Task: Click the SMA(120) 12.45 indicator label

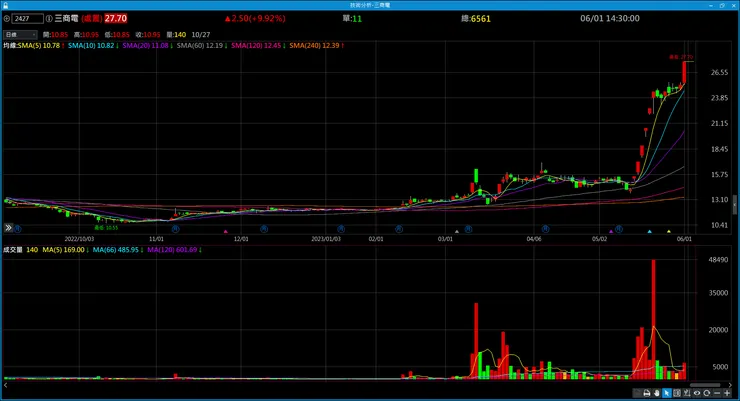Action: coord(258,46)
